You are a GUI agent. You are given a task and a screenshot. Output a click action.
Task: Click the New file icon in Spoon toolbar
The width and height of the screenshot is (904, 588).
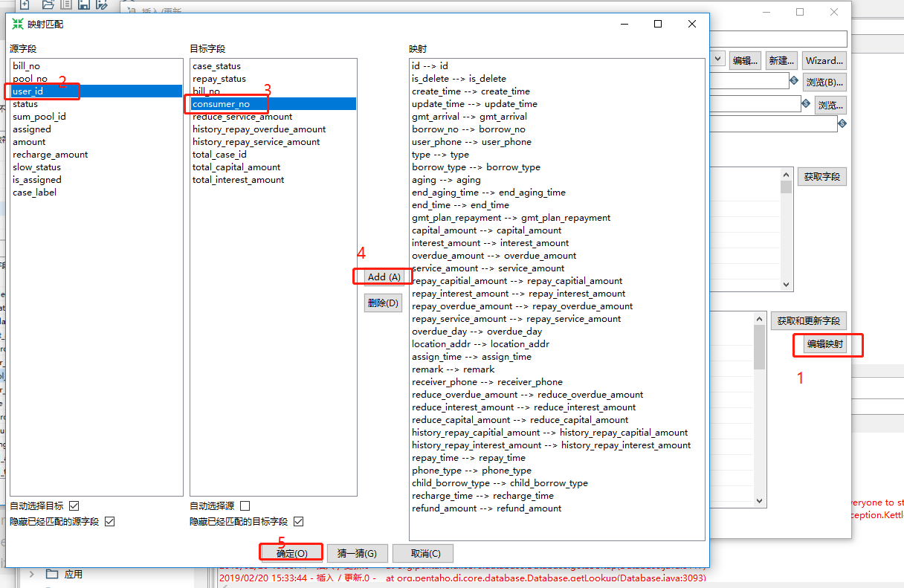(x=25, y=4)
